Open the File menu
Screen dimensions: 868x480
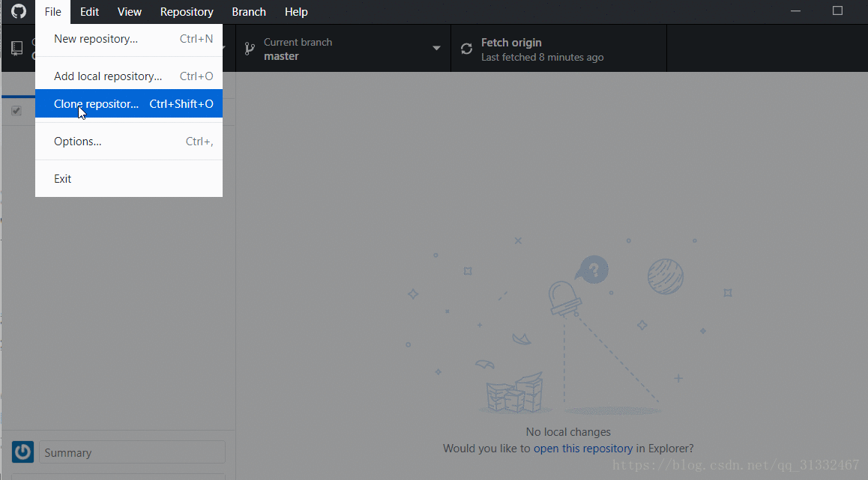(x=53, y=12)
